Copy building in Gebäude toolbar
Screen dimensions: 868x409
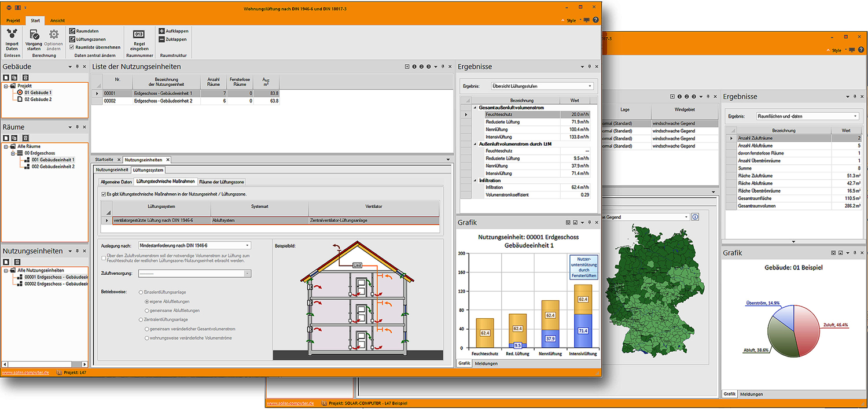(15, 77)
